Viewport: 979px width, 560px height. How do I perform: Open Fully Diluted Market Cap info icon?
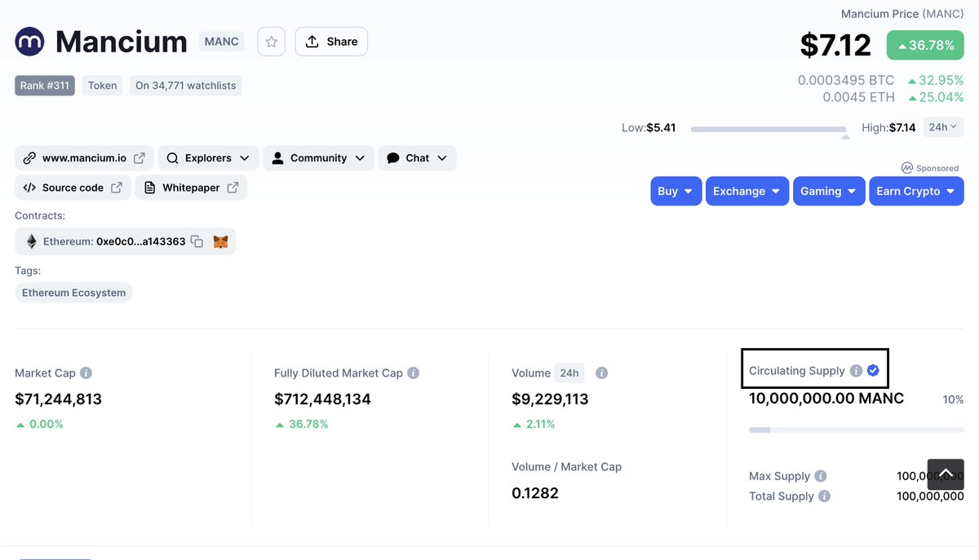pos(413,373)
